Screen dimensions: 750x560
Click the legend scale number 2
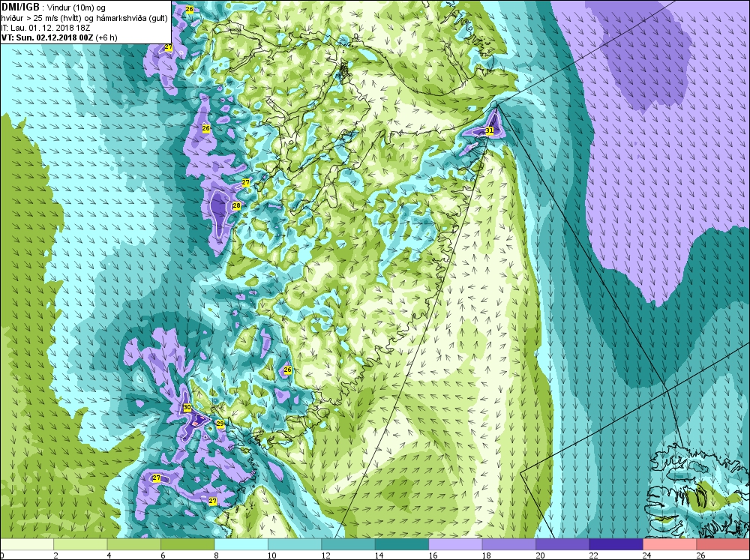(56, 556)
